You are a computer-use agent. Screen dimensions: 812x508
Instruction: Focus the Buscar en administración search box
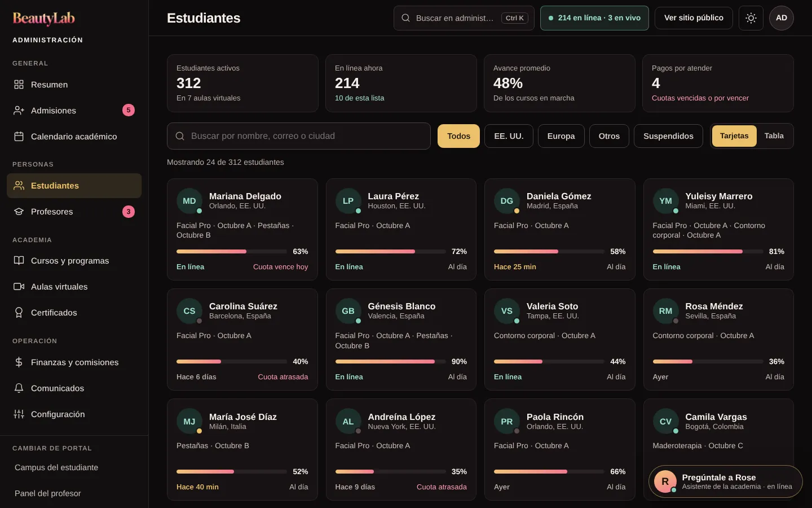click(464, 18)
